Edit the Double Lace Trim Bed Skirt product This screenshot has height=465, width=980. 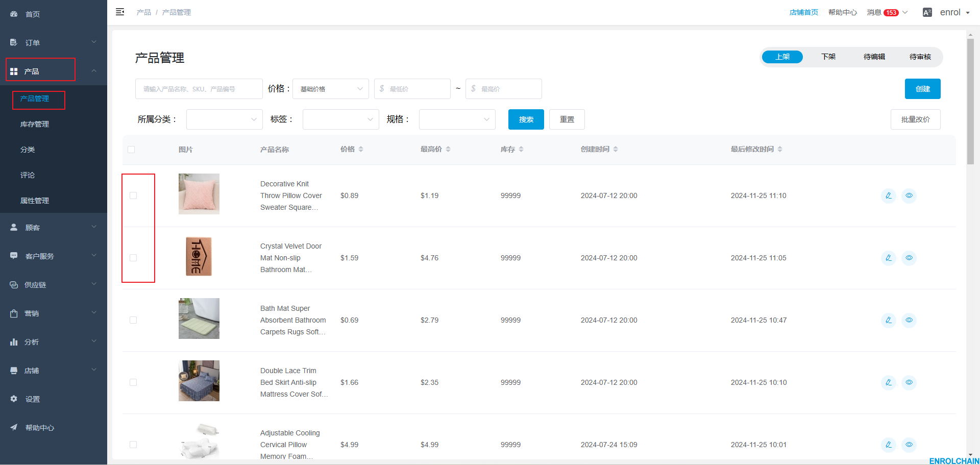(889, 382)
